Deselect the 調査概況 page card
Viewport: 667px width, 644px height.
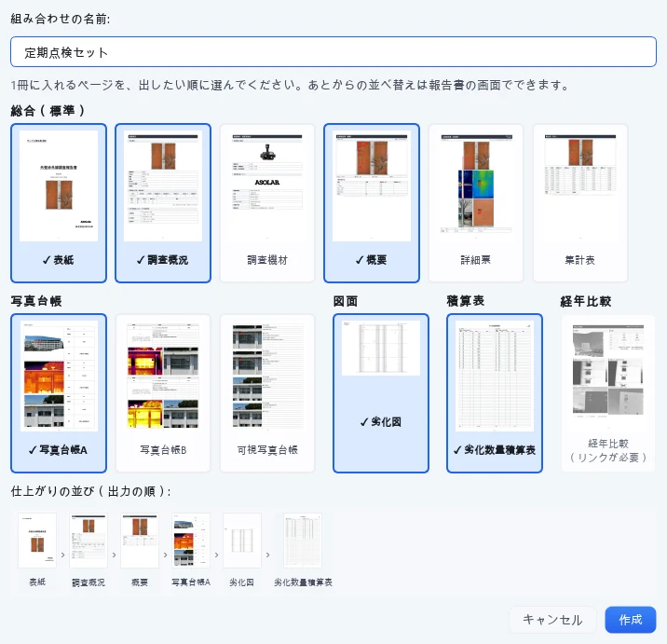point(163,203)
